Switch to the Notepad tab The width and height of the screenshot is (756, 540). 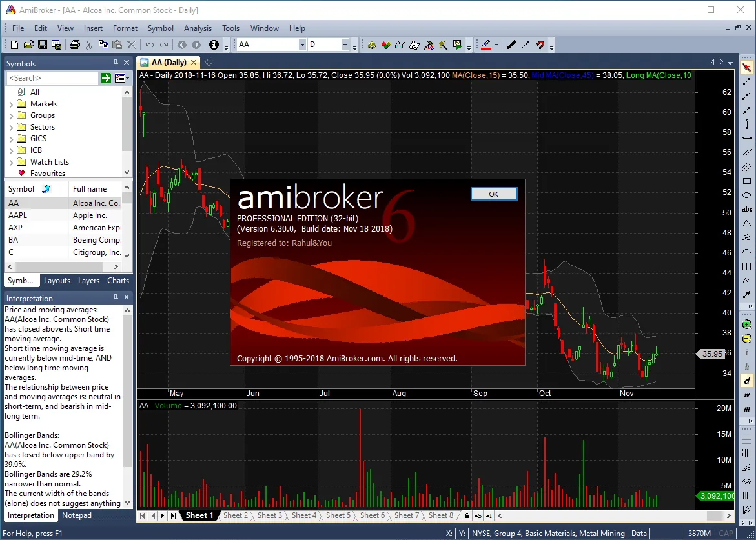(x=77, y=515)
